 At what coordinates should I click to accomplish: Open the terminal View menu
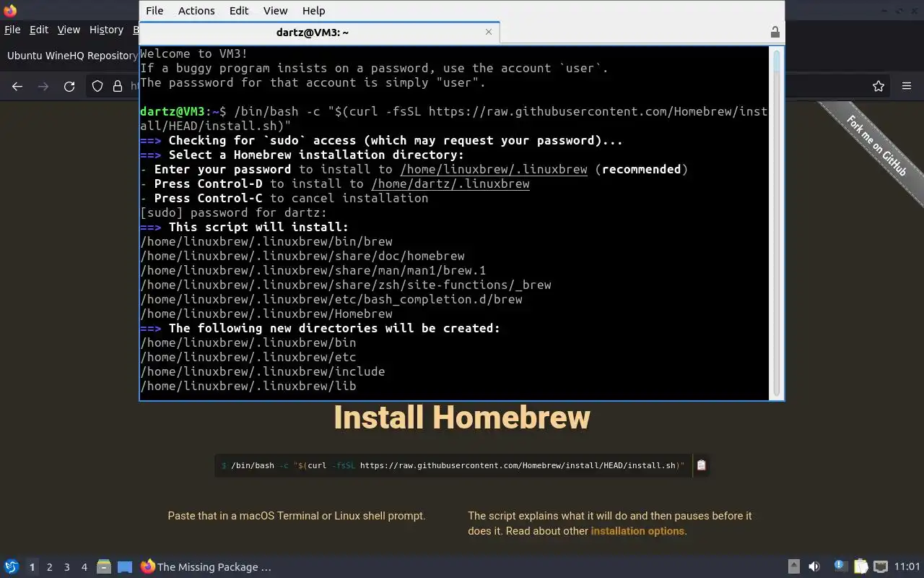(275, 11)
